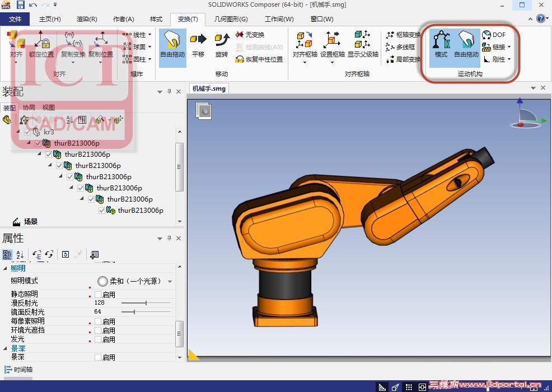Click the 显示父级轴 show parent axis icon

tap(363, 39)
